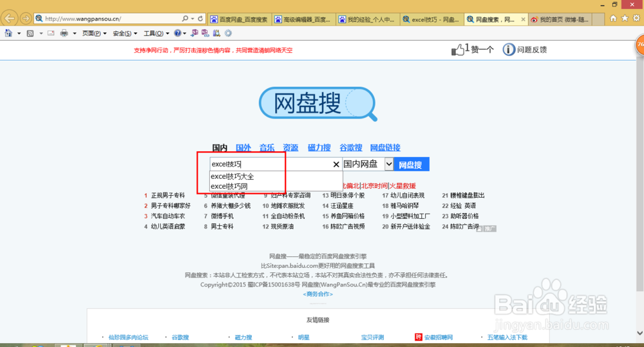
Task: Click the gear icon in command bar
Action: pos(228,33)
